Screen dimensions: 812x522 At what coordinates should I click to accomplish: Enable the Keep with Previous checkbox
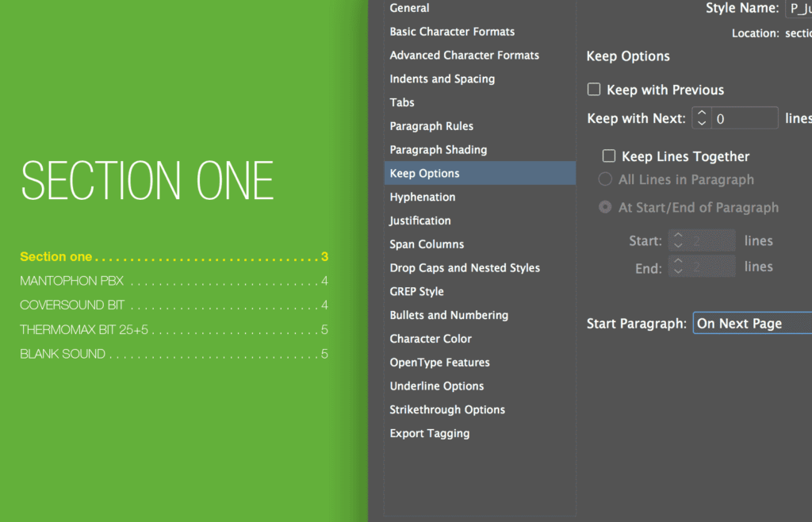[594, 90]
